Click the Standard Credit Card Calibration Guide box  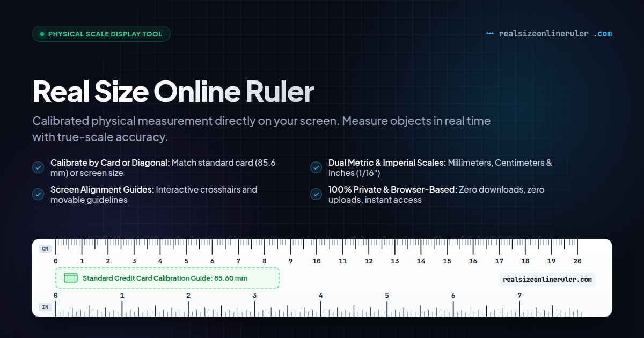[x=167, y=278]
